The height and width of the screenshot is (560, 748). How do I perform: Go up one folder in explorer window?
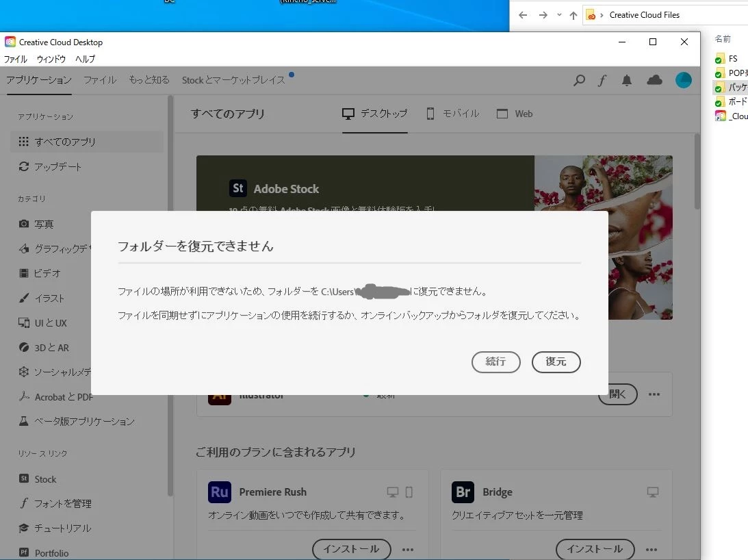[x=573, y=15]
